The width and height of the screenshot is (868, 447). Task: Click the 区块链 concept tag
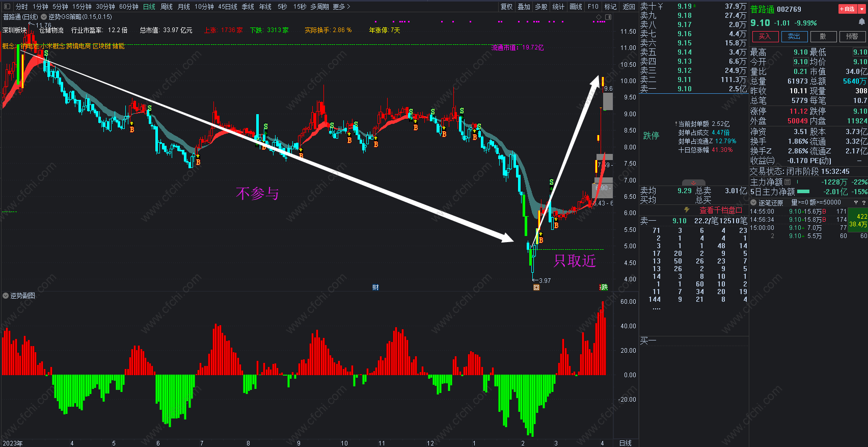pos(102,46)
